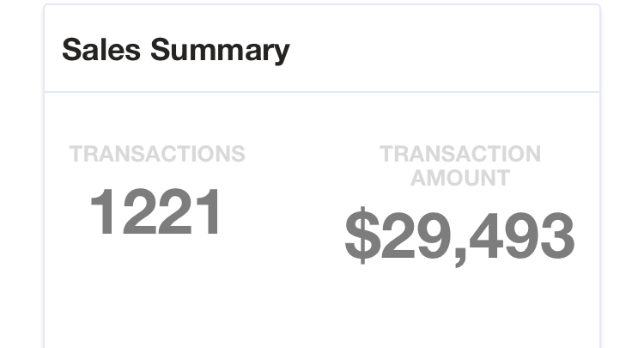This screenshot has height=348, width=644.
Task: Click empty card area below the $29,493 value
Action: 459,305
